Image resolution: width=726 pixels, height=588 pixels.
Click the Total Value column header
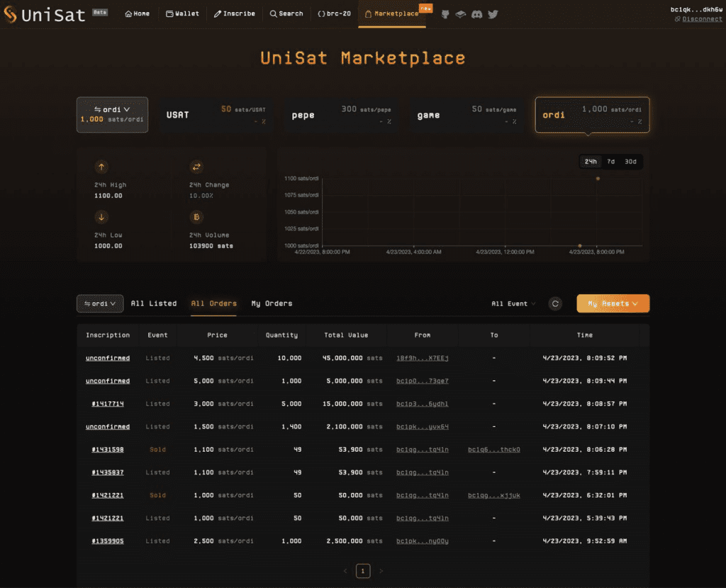click(346, 335)
